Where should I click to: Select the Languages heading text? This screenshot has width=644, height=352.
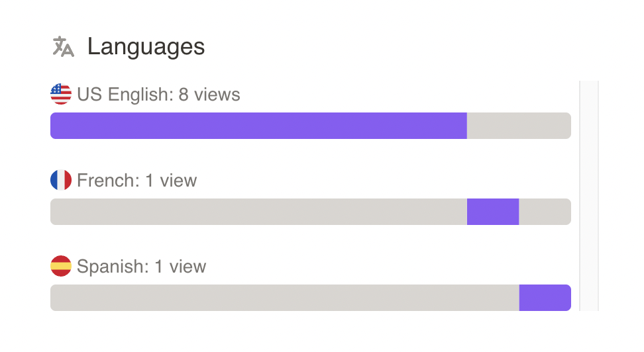[146, 46]
